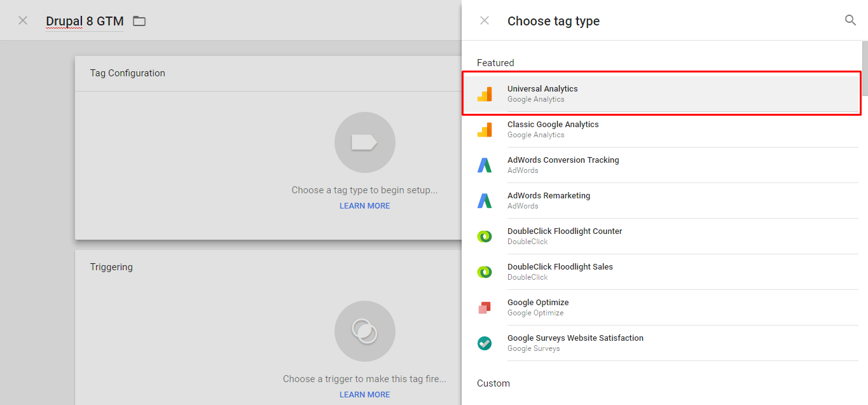Select Universal Analytics tag type

[x=661, y=93]
